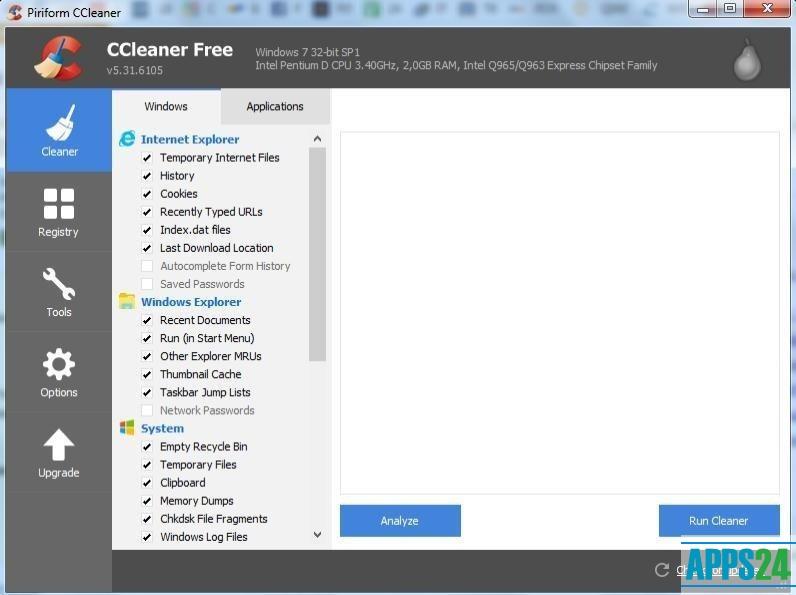This screenshot has height=595, width=796.
Task: Open the Registry section icon
Action: 59,203
